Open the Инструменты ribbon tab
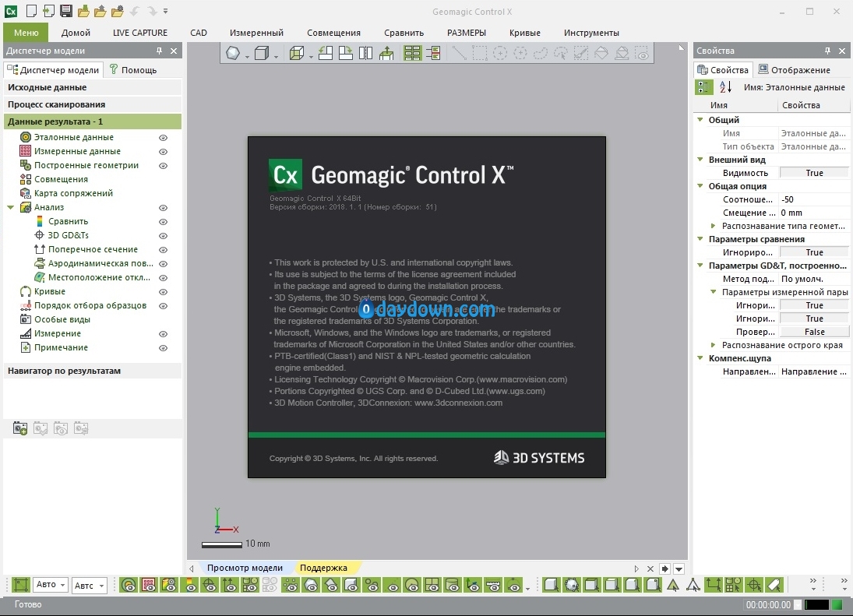Screen dimensions: 853x616 click(591, 33)
